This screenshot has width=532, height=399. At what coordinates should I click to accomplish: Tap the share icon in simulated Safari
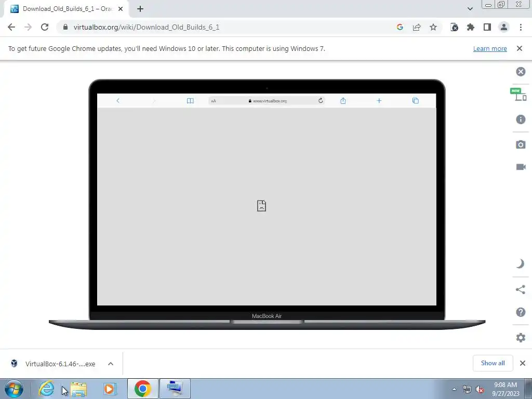point(343,100)
